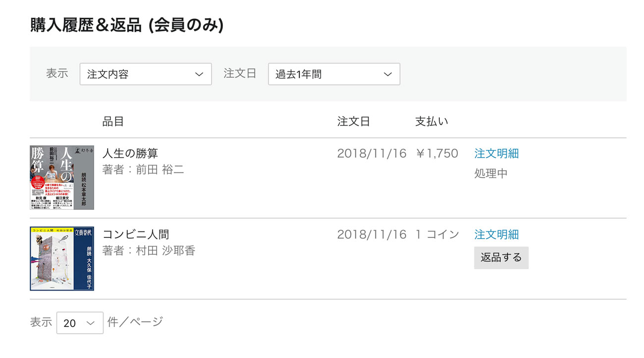Click the 支払い column header
The height and width of the screenshot is (358, 644).
(x=431, y=121)
